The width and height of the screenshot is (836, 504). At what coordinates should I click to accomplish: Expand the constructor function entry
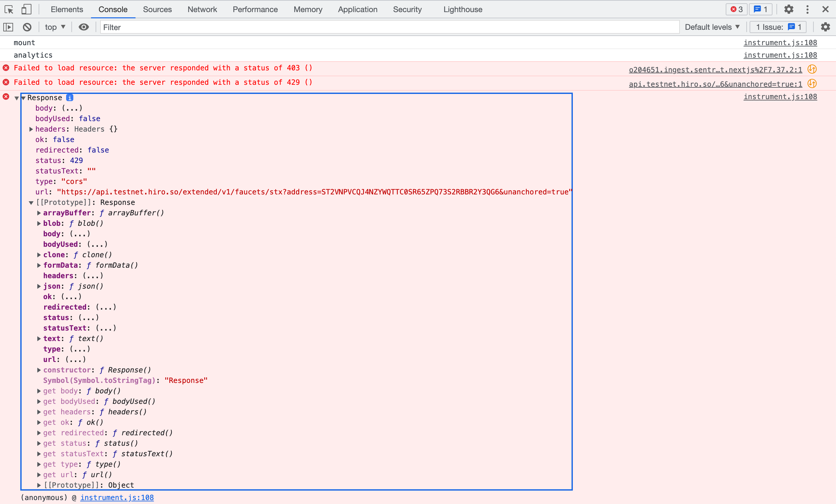pyautogui.click(x=39, y=370)
